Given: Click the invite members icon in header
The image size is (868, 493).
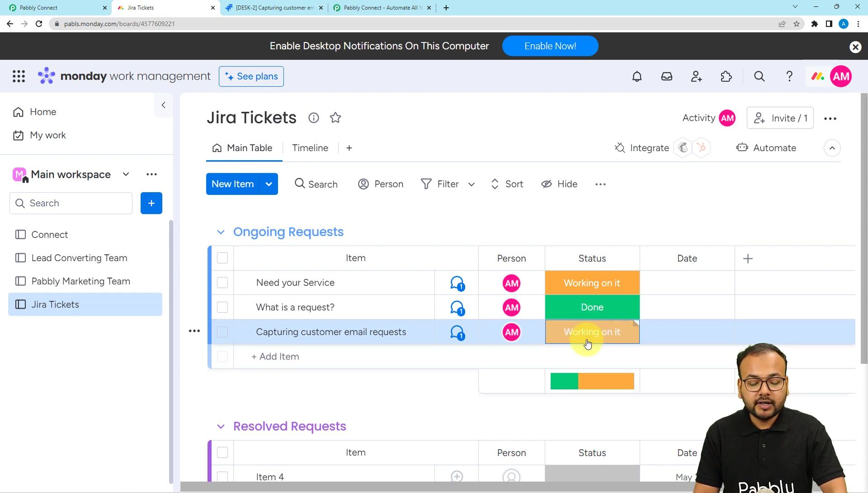Looking at the screenshot, I should click(x=697, y=76).
